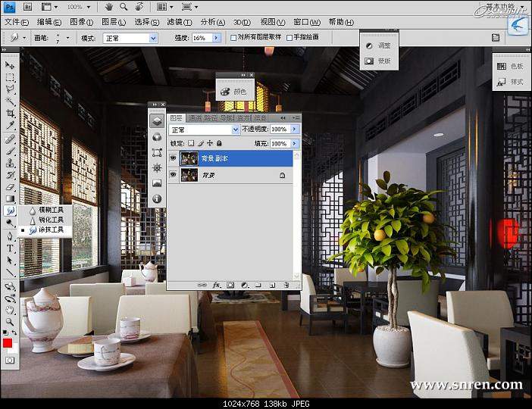Add a layer mask
Image resolution: width=532 pixels, height=409 pixels.
click(x=230, y=286)
